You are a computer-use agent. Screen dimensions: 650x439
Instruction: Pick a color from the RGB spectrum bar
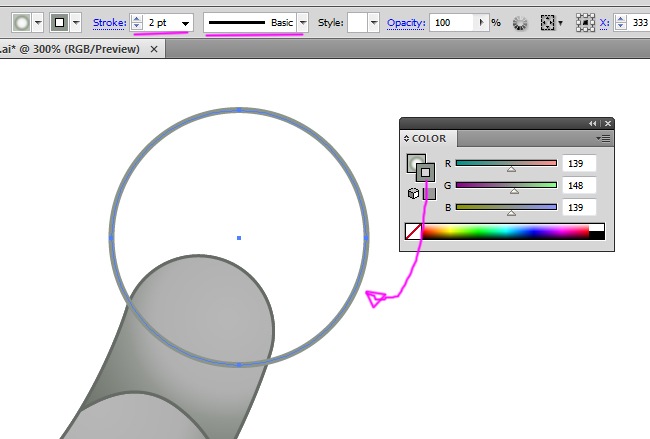[505, 231]
